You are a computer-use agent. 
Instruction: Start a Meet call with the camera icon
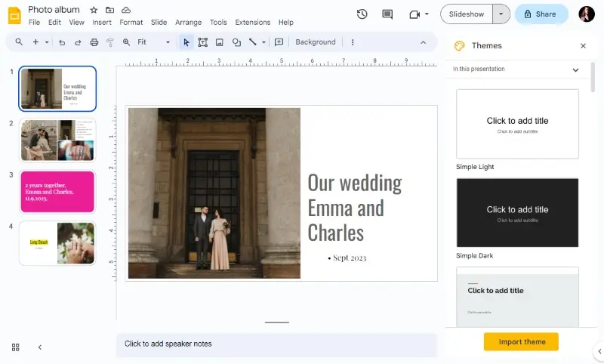click(x=414, y=14)
